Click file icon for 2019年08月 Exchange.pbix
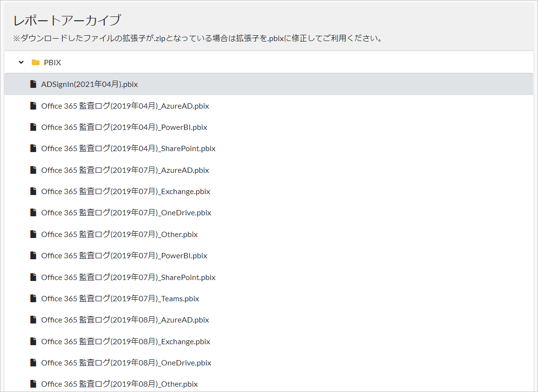Viewport: 538px width, 392px height. (x=33, y=341)
